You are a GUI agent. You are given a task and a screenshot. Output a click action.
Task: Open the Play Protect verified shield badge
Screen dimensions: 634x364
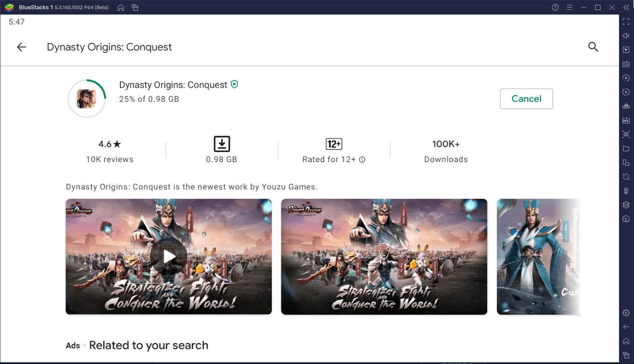click(235, 84)
